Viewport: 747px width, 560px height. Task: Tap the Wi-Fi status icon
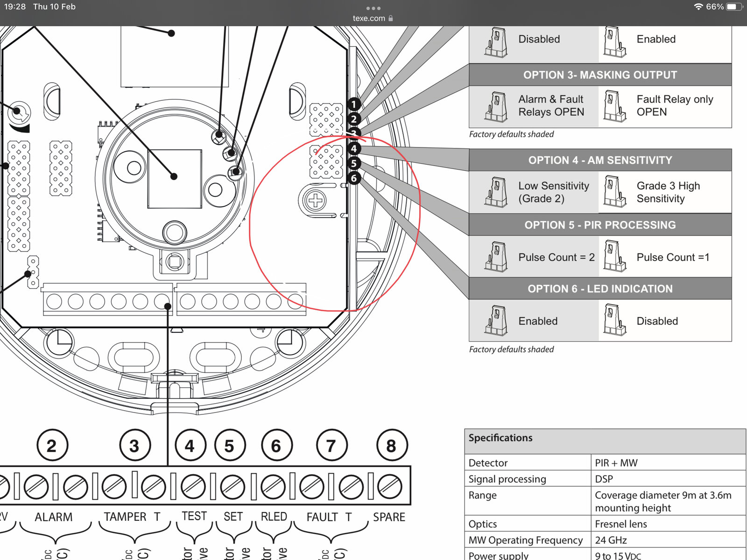[x=698, y=7]
